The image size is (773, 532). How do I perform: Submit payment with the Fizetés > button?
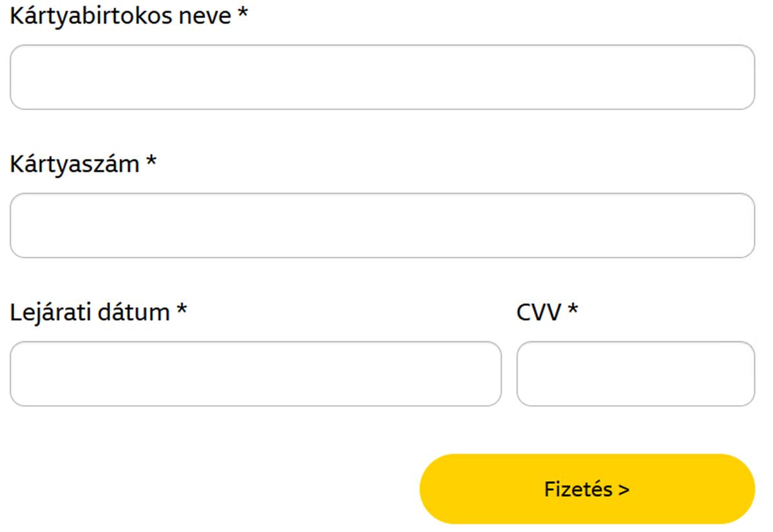click(586, 489)
